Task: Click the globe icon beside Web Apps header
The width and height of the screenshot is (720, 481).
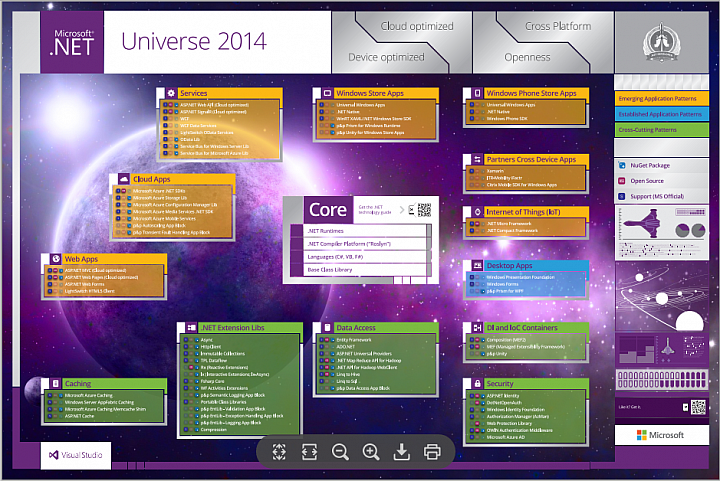Action: [56, 259]
